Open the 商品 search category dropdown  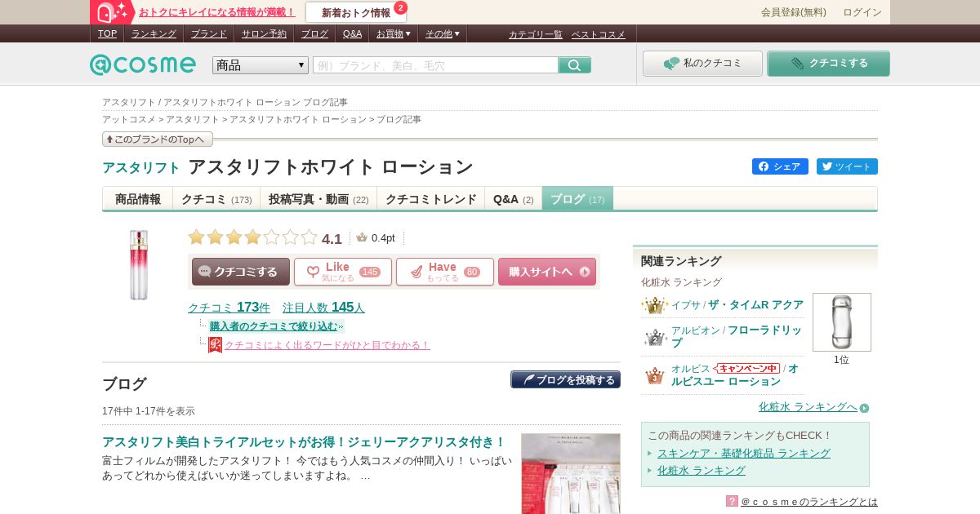click(x=261, y=65)
